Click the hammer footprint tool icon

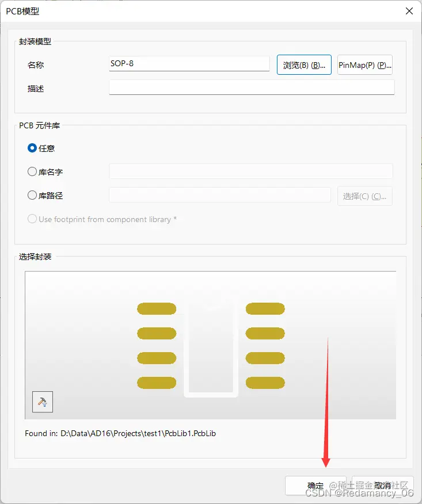43,402
